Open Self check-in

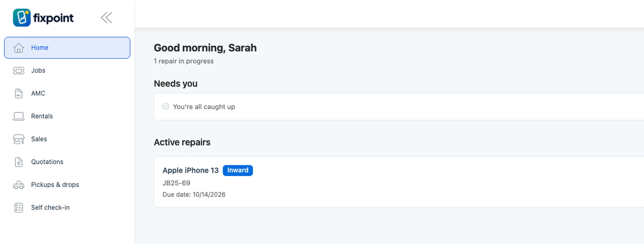click(x=67, y=208)
